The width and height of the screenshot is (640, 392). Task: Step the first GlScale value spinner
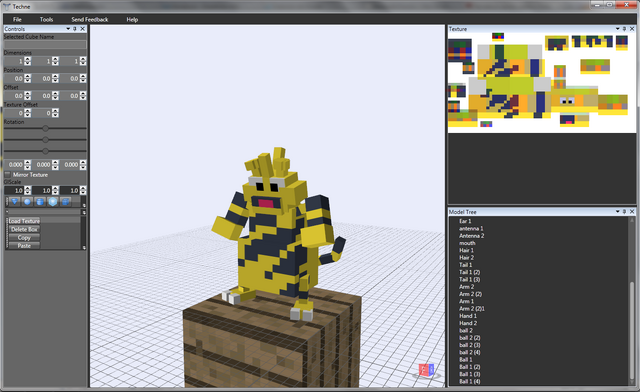click(27, 190)
